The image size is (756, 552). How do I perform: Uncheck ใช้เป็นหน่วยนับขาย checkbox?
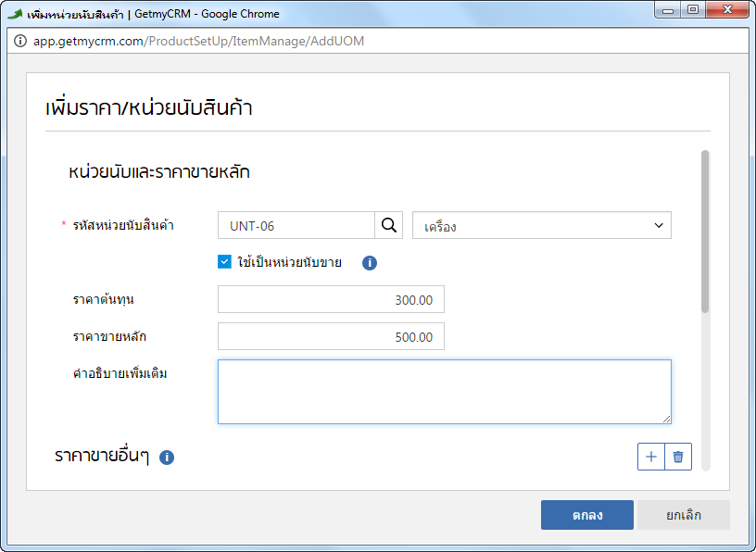[224, 262]
